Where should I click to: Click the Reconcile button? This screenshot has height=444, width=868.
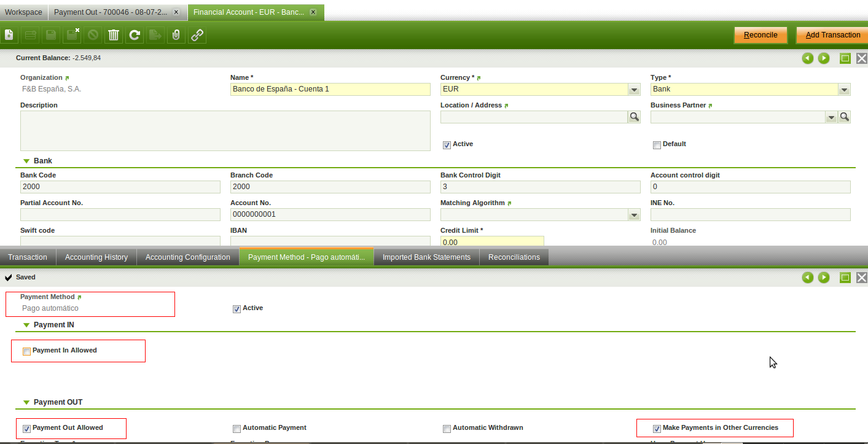coord(760,35)
